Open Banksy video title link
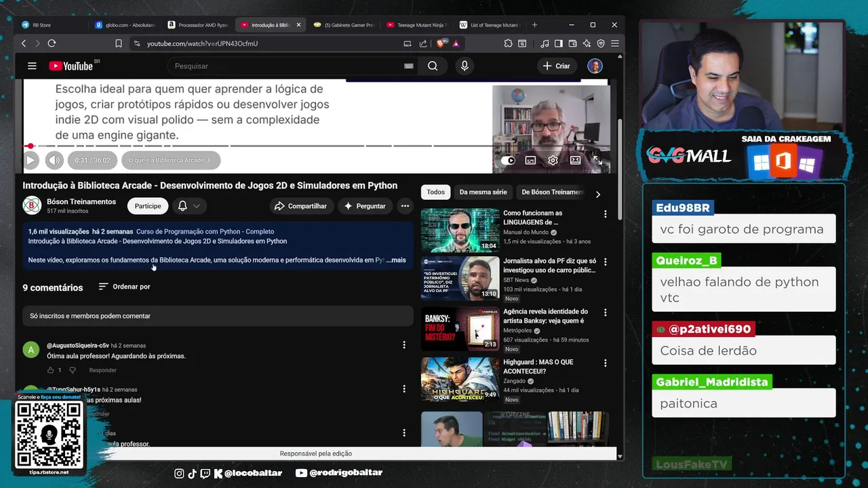The width and height of the screenshot is (868, 488). click(x=545, y=316)
